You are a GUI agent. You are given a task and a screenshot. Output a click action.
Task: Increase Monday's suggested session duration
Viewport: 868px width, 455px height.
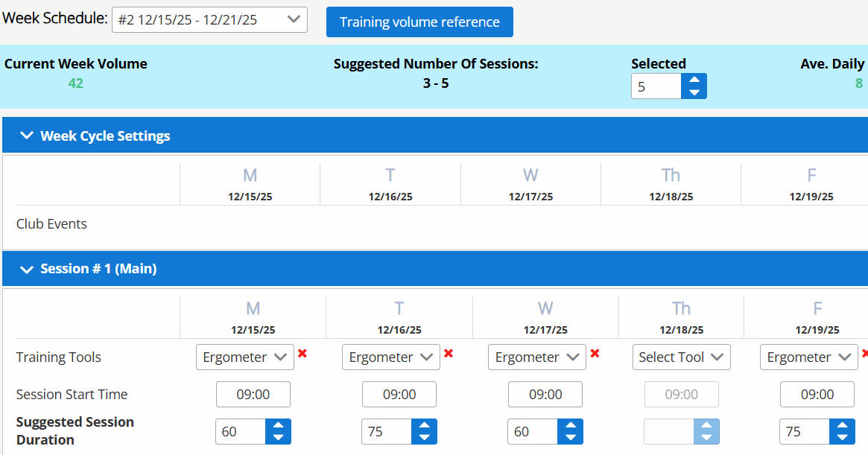pyautogui.click(x=279, y=426)
